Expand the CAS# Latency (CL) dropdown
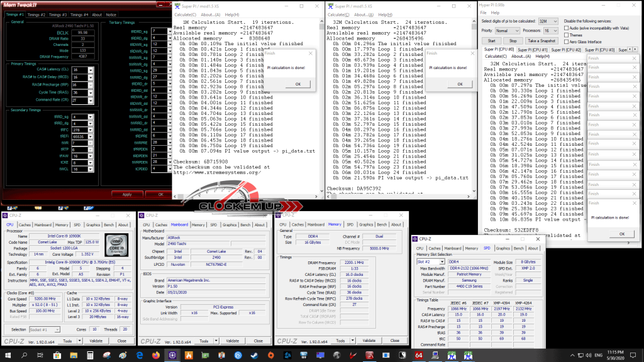The width and height of the screenshot is (644, 362). pyautogui.click(x=82, y=69)
